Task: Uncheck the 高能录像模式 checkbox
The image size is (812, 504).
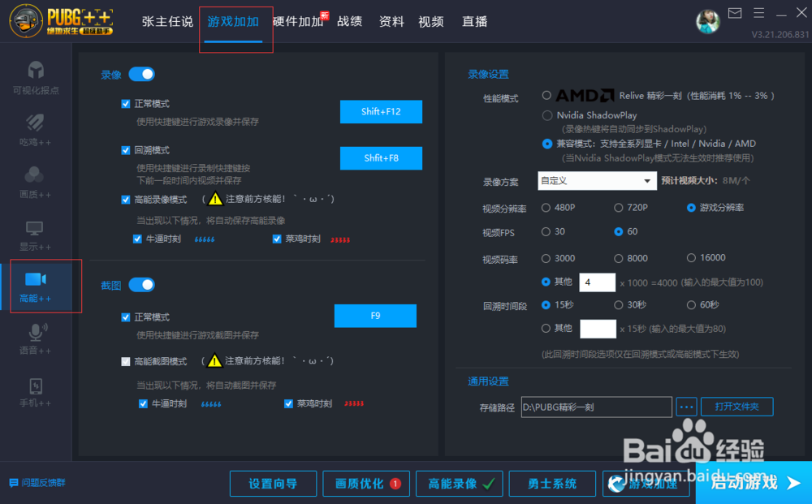Action: pyautogui.click(x=125, y=200)
